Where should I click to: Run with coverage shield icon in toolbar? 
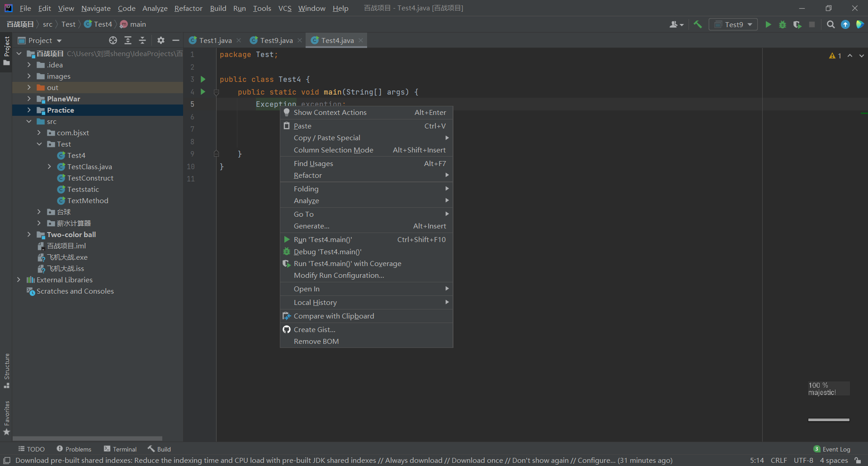tap(797, 24)
